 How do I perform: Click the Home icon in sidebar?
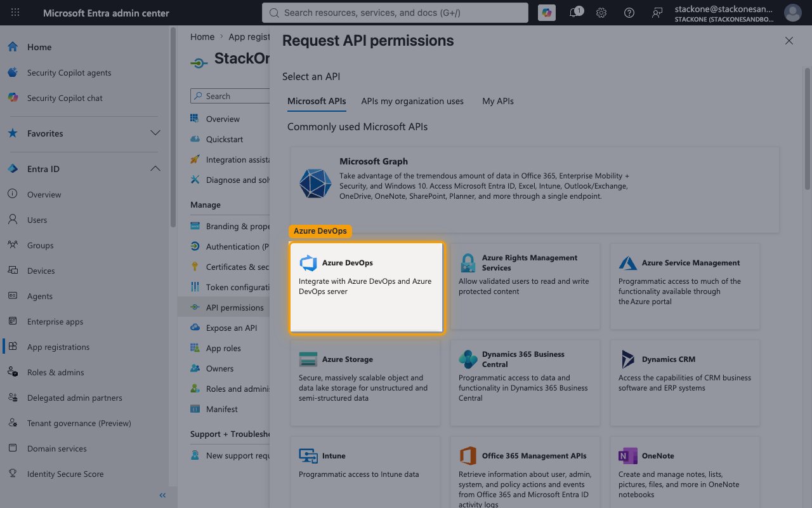tap(13, 47)
